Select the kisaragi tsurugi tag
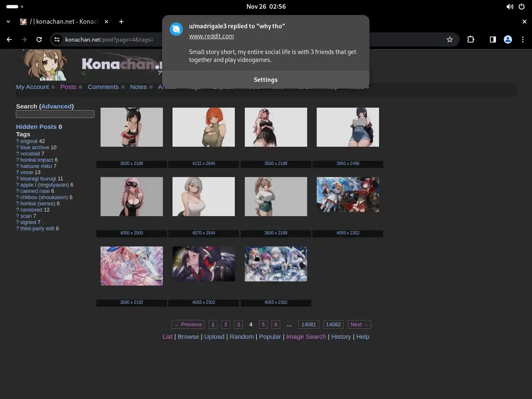Viewport: 532px width, 399px height. 38,179
